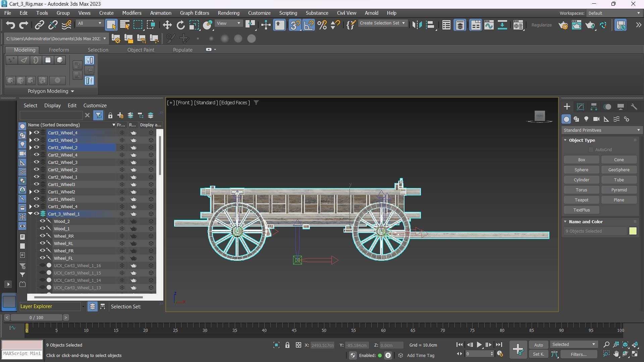Click the Filters... key filters button
This screenshot has width=644, height=362.
click(x=579, y=354)
